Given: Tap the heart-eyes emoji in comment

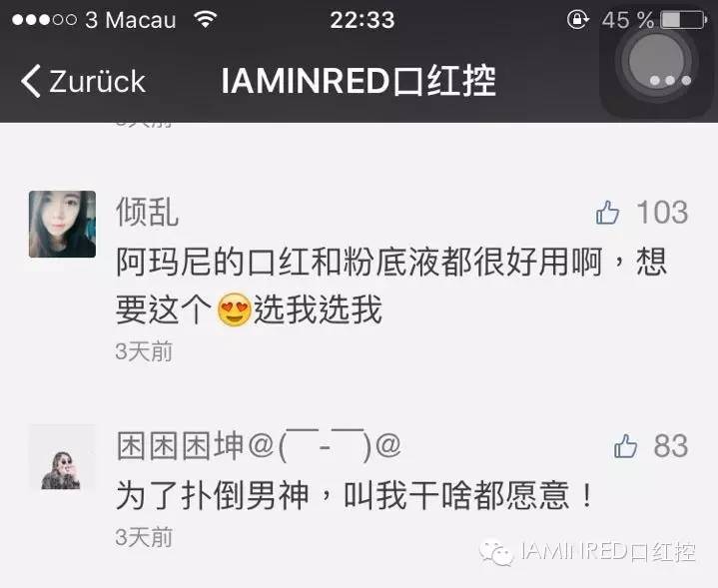Looking at the screenshot, I should [234, 309].
